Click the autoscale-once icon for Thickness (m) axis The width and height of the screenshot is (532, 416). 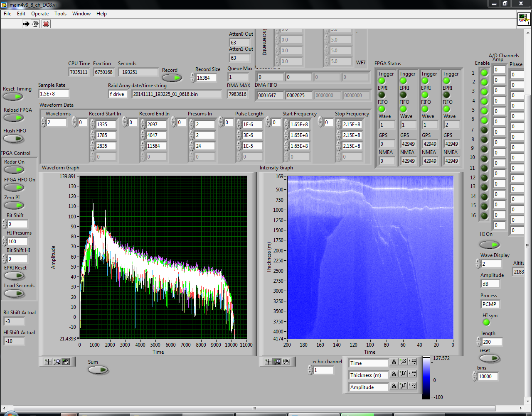click(403, 374)
